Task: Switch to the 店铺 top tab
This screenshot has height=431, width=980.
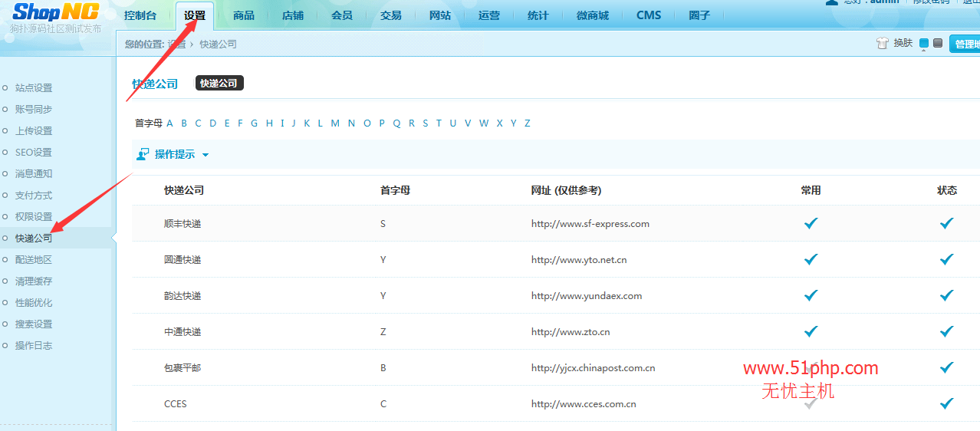Action: [x=293, y=15]
